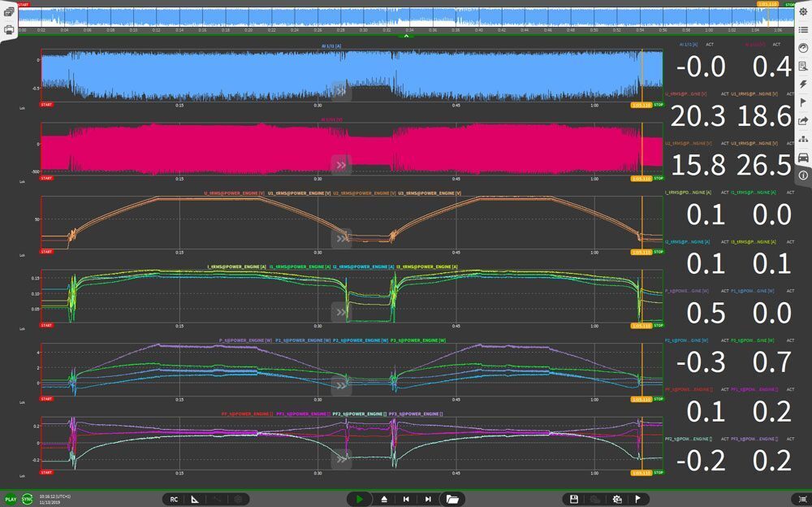Click the car icon in right sidebar
Image resolution: width=812 pixels, height=507 pixels.
point(802,157)
